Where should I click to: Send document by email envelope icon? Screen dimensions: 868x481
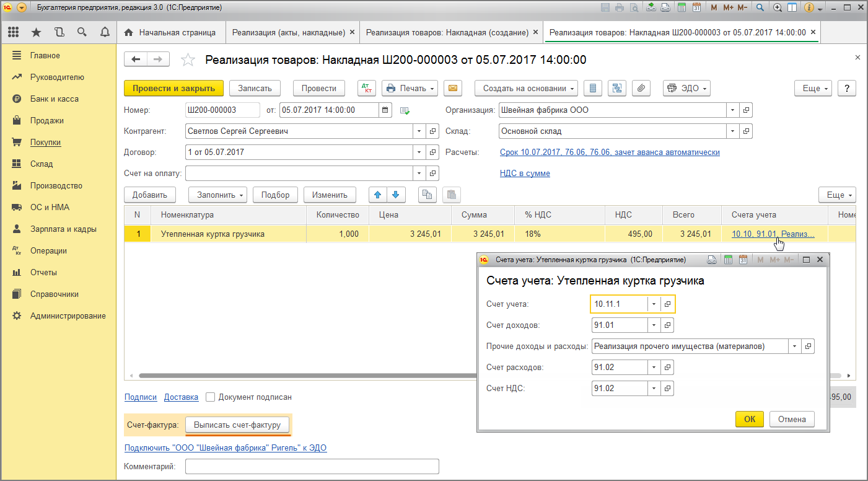tap(453, 89)
